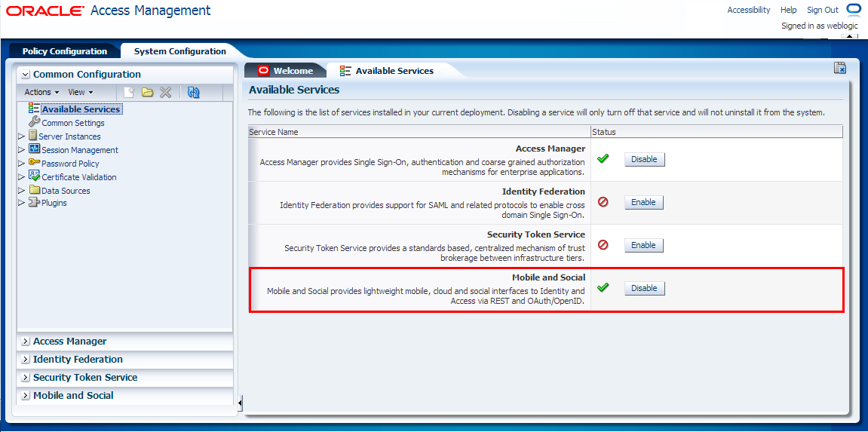Click the ORACLE logo in the header
The width and height of the screenshot is (868, 432).
point(45,11)
